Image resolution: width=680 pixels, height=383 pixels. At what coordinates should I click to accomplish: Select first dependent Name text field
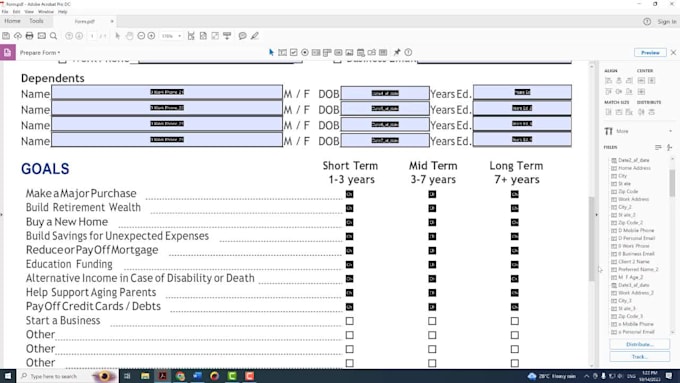[x=167, y=92]
